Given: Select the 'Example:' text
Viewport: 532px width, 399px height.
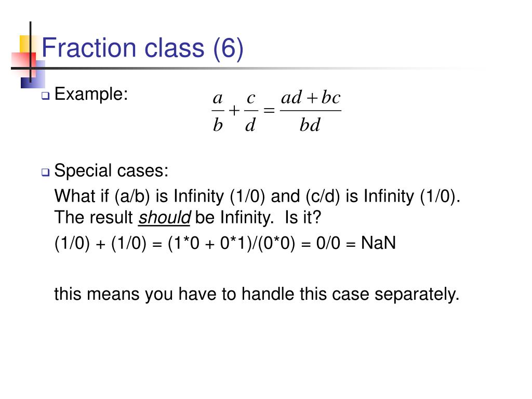Looking at the screenshot, I should [x=91, y=94].
